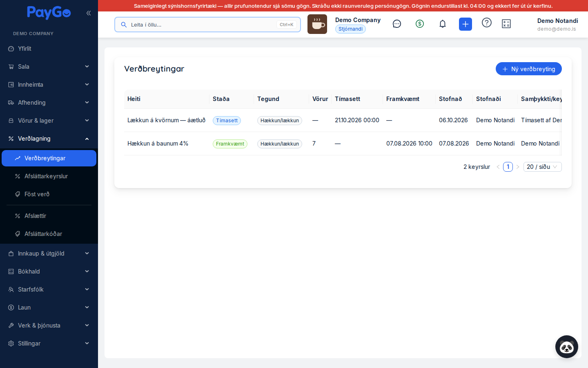Click Ný verðbreyting button

[x=529, y=69]
